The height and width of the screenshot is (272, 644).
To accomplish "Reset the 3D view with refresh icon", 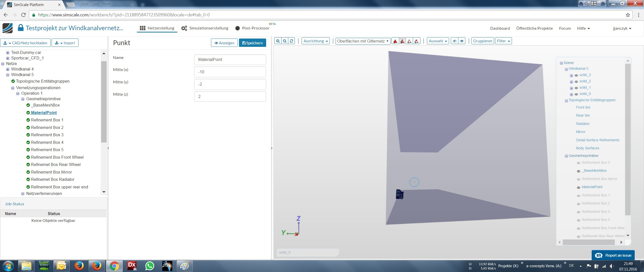I will (292, 41).
